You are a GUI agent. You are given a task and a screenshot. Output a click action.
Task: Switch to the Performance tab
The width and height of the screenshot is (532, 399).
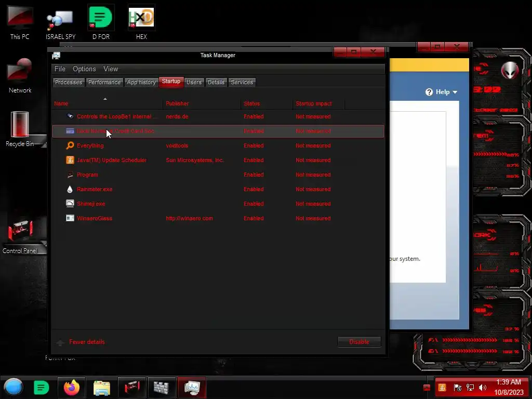click(x=104, y=82)
